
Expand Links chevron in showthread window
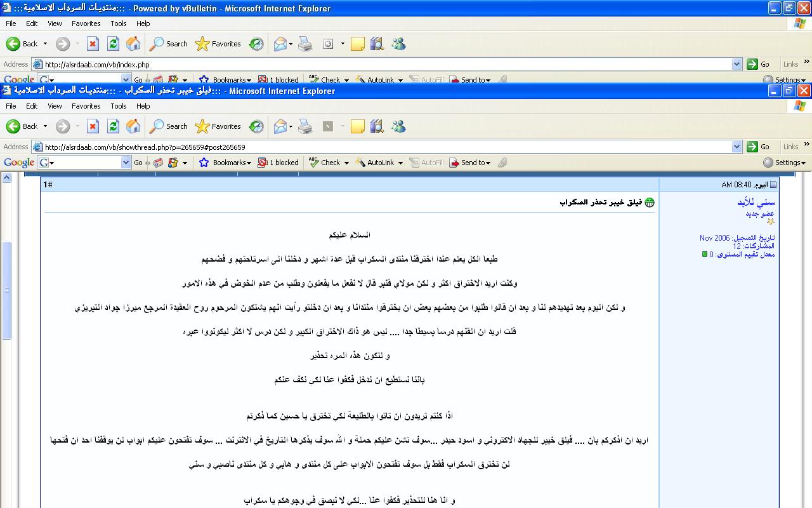807,144
